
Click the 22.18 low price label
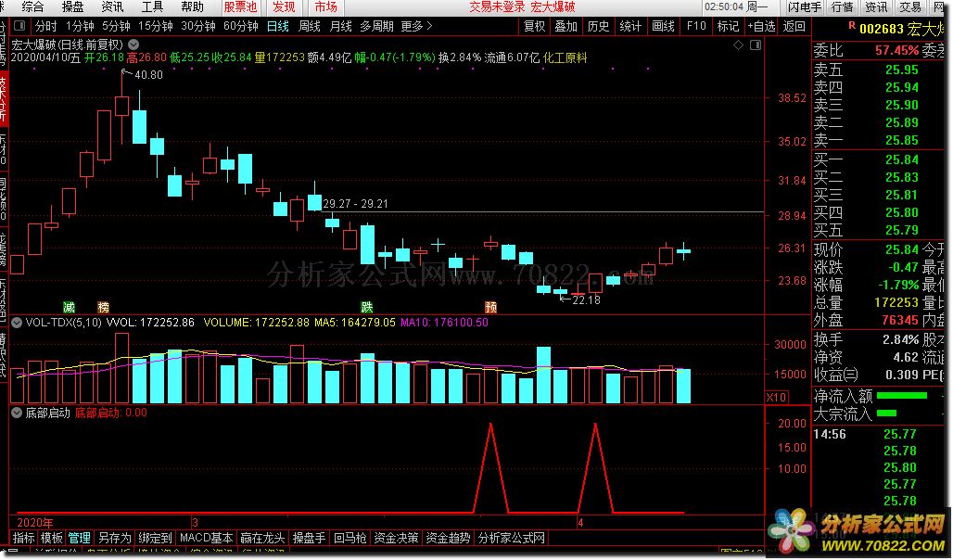(x=586, y=299)
